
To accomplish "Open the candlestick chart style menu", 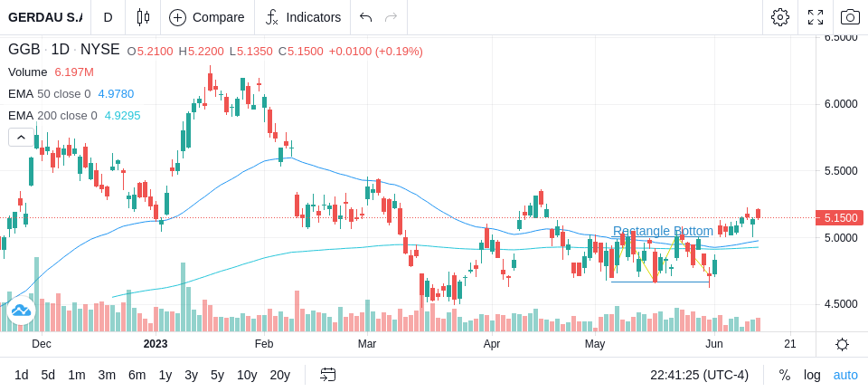I will (144, 17).
